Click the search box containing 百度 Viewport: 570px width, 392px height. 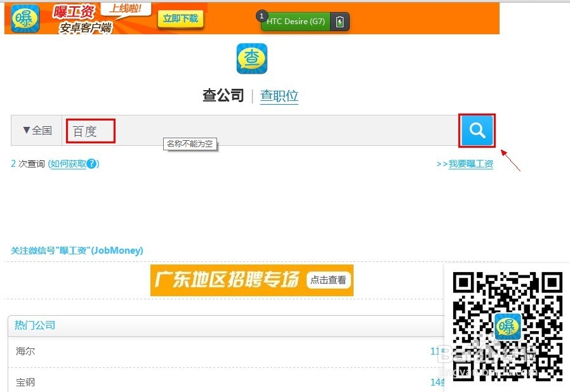point(89,131)
